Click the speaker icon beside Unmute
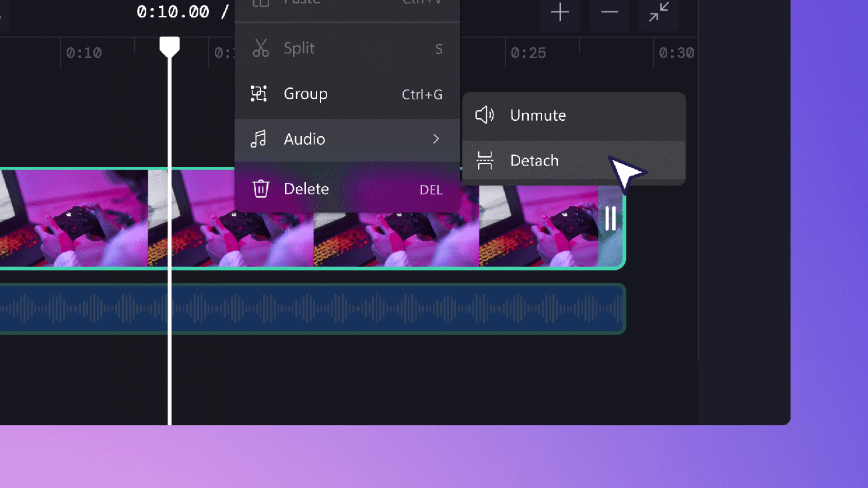 pyautogui.click(x=483, y=115)
